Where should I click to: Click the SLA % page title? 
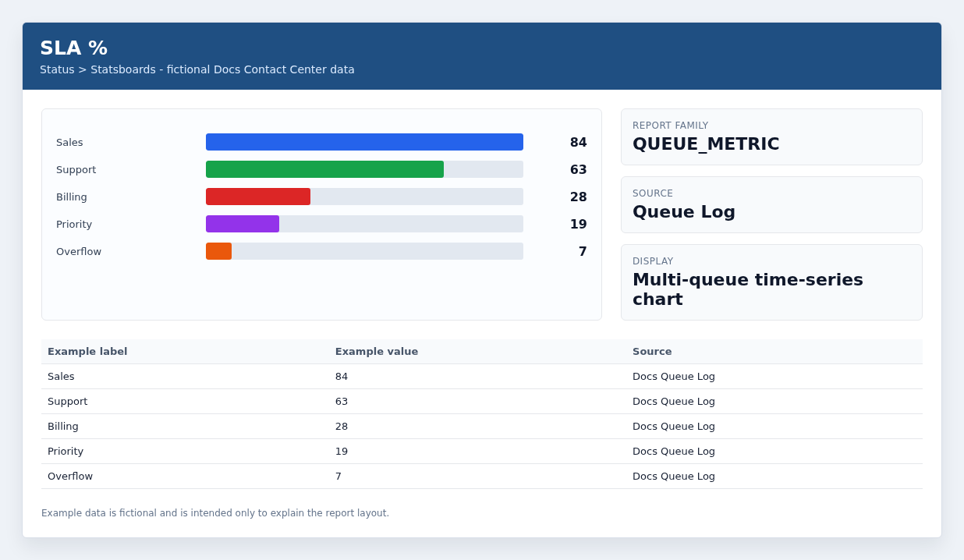(x=73, y=48)
